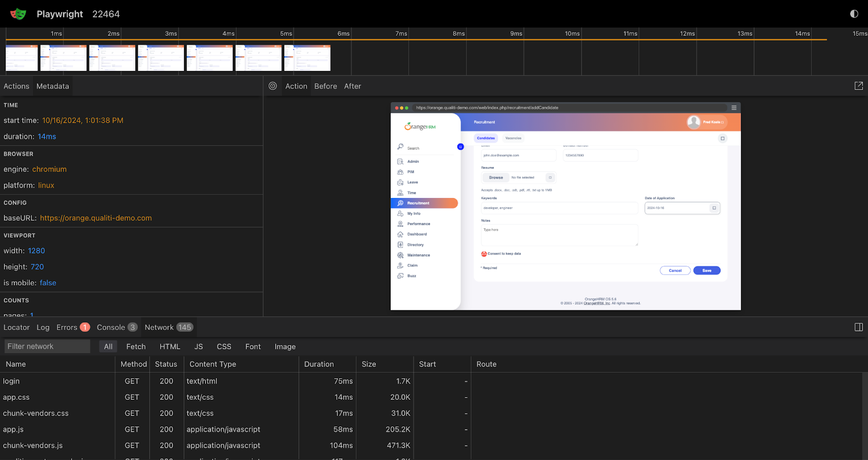This screenshot has height=460, width=868.
Task: Click the sidebar collapse arrow in snapshot
Action: click(x=461, y=146)
